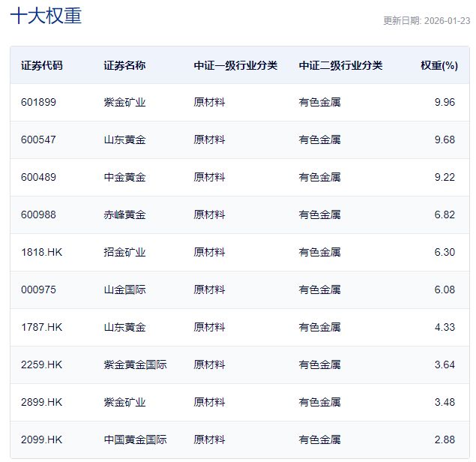Select security code 1818.HK
The width and height of the screenshot is (476, 462).
(41, 252)
